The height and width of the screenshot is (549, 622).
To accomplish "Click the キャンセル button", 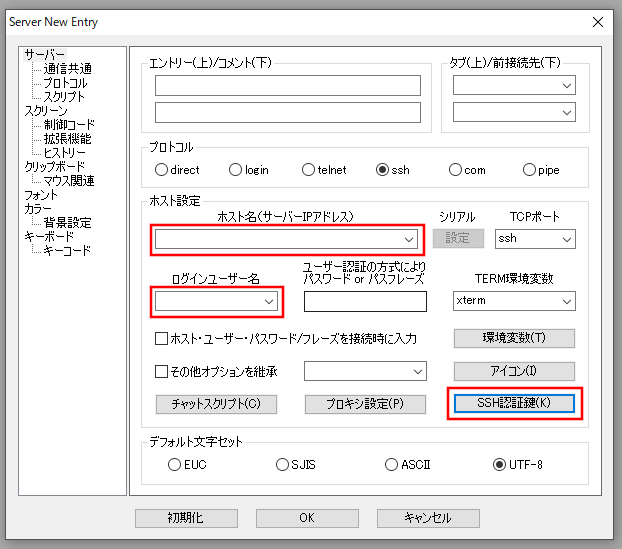I will tap(428, 518).
